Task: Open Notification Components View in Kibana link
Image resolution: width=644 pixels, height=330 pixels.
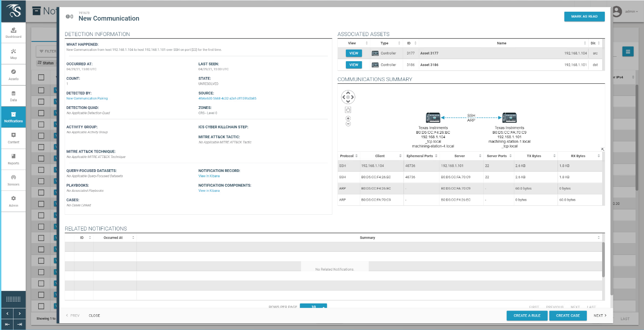Action: tap(209, 191)
